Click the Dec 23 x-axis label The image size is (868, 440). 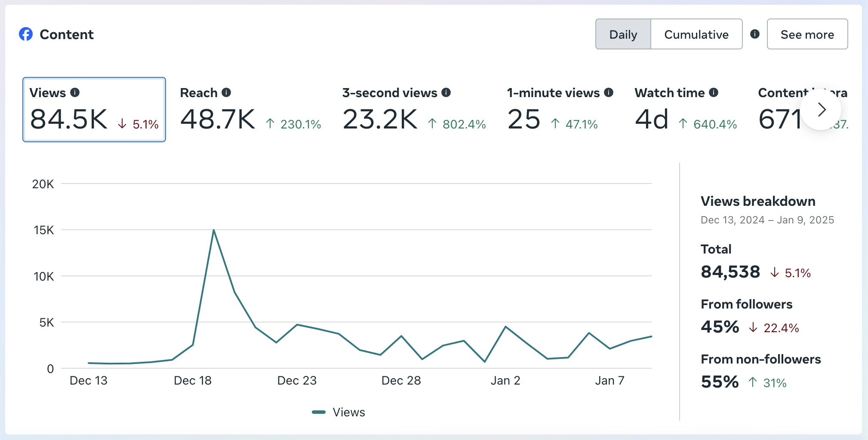pyautogui.click(x=297, y=381)
